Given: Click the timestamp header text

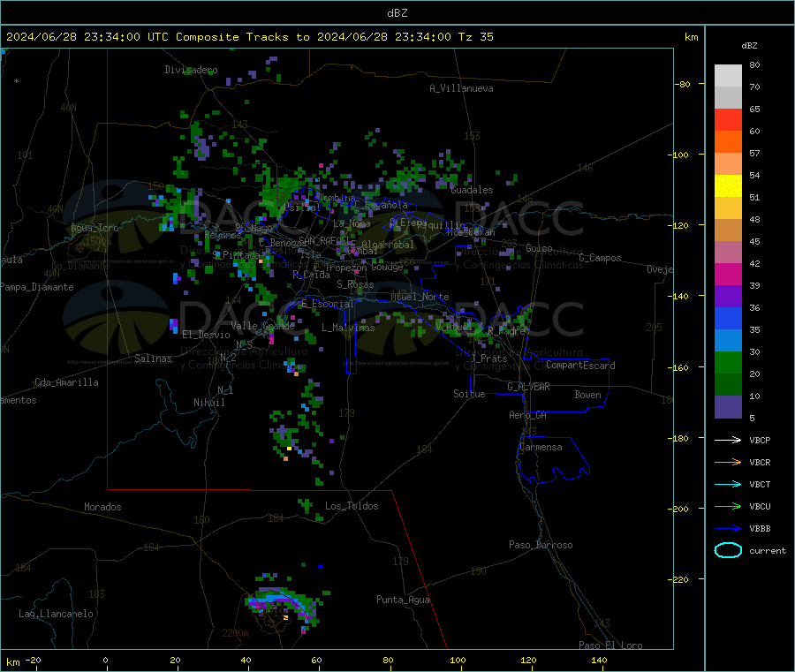Looking at the screenshot, I should 250,37.
